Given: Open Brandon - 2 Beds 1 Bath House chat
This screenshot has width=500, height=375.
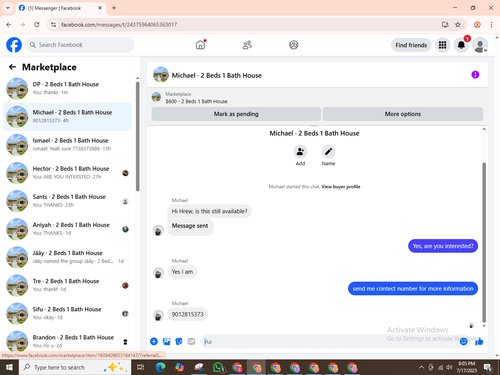Looking at the screenshot, I should point(67,341).
